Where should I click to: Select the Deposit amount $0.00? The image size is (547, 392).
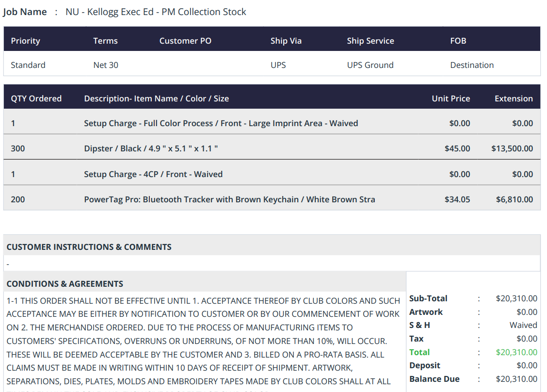point(527,365)
